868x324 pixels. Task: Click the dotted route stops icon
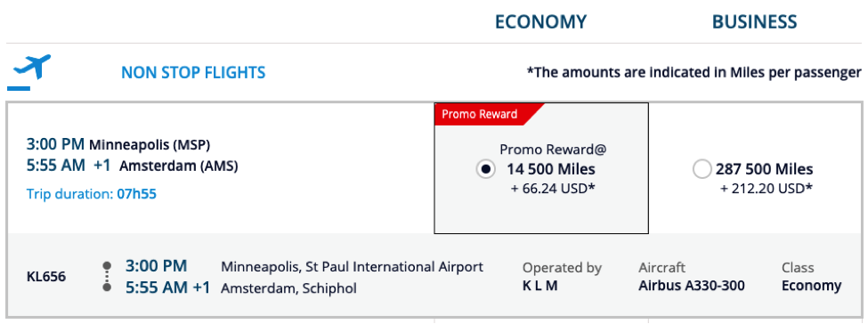point(107,276)
